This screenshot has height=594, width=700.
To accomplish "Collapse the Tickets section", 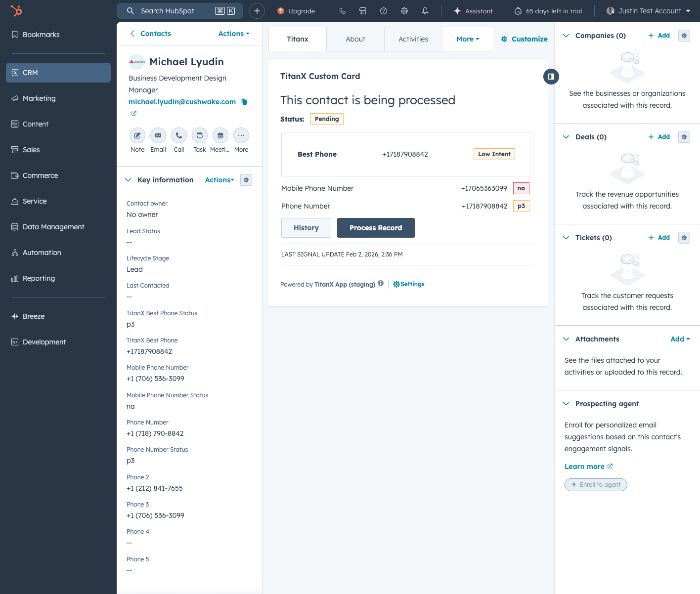I will click(x=566, y=238).
